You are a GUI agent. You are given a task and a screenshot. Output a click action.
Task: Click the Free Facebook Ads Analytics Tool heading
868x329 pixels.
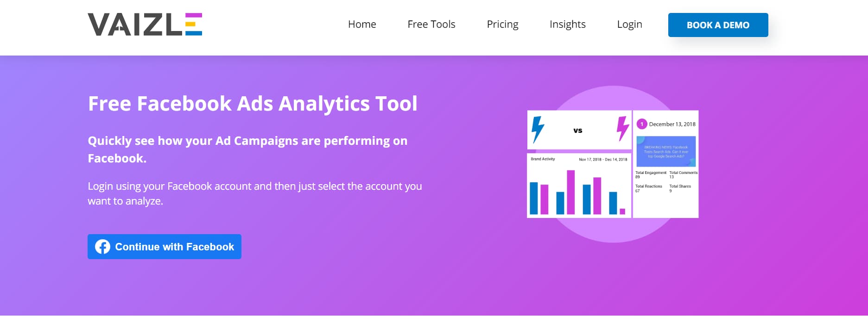click(253, 103)
